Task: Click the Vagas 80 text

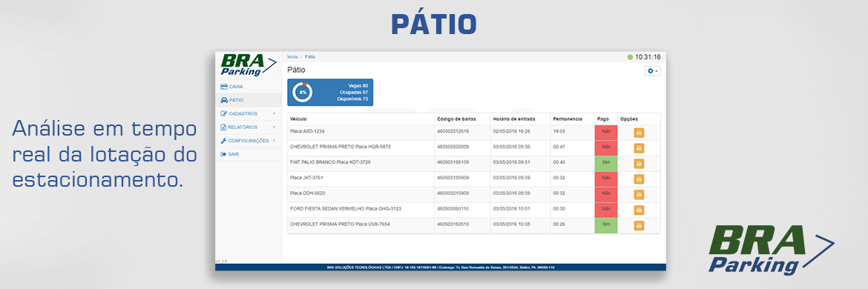Action: pos(358,86)
